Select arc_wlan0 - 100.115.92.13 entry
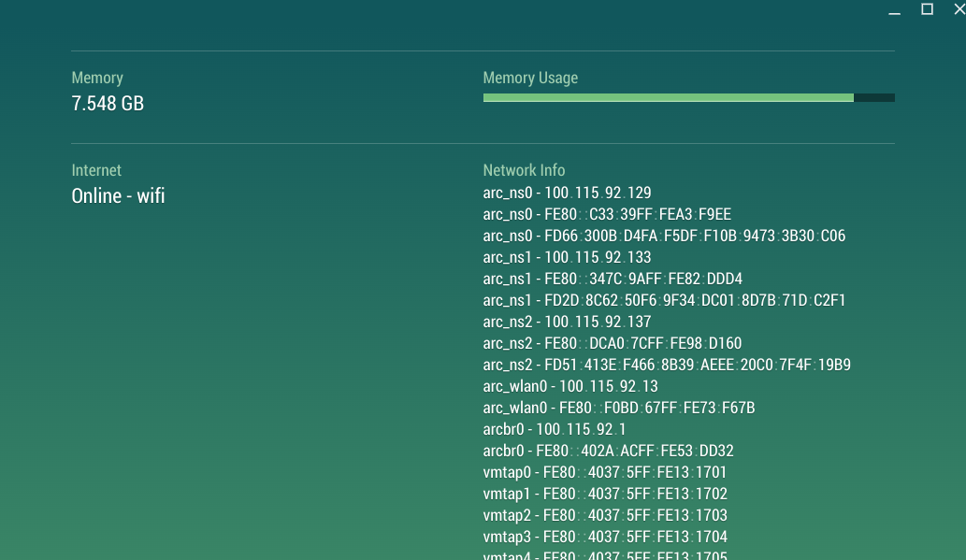The width and height of the screenshot is (966, 560). (x=570, y=386)
